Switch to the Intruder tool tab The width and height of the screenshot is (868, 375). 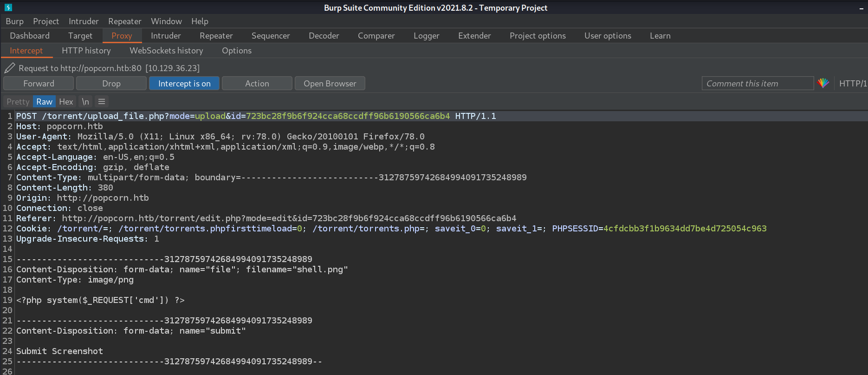point(166,36)
